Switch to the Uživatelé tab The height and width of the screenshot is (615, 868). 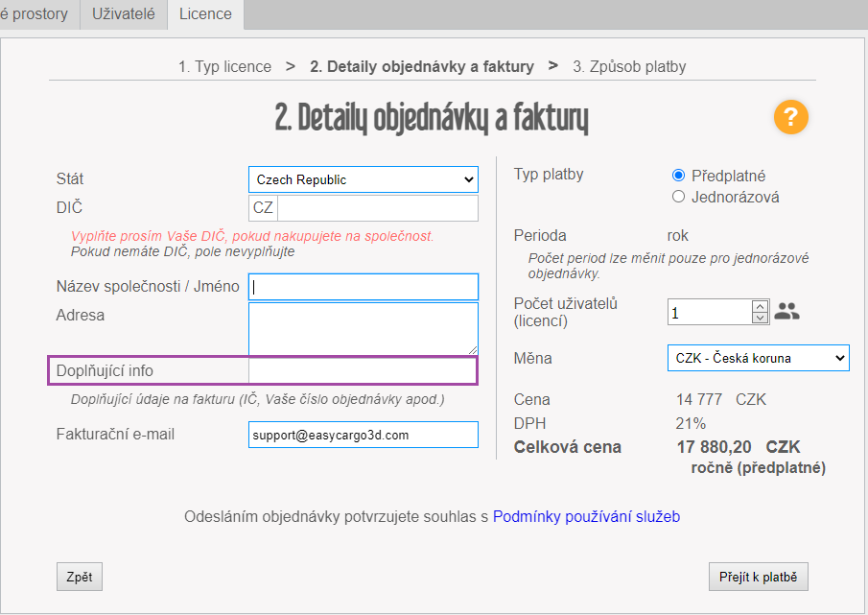pyautogui.click(x=124, y=13)
